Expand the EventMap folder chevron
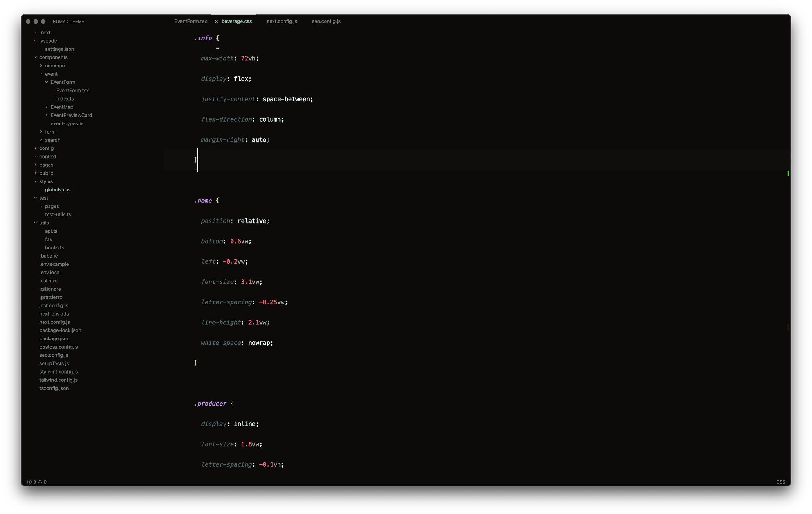This screenshot has width=812, height=514. coord(47,107)
